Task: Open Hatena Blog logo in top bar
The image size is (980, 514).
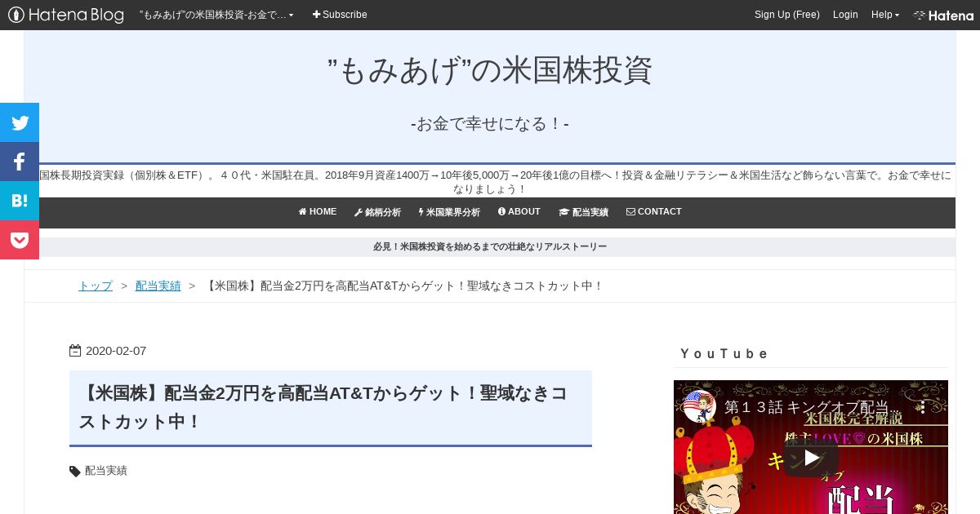Action: (66, 15)
